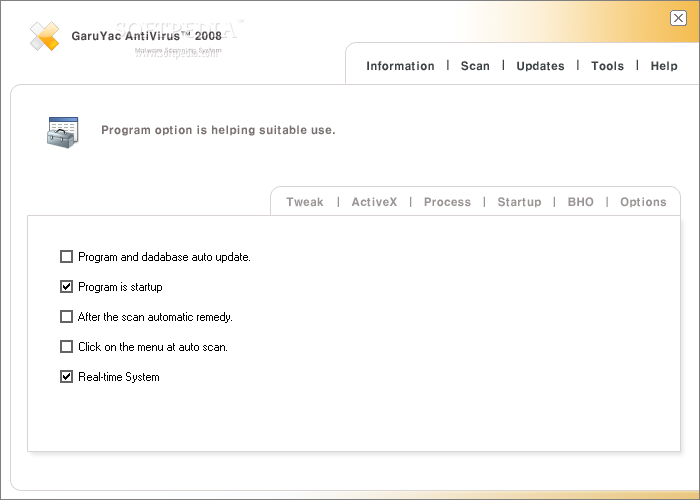Open the Information menu

click(x=400, y=66)
